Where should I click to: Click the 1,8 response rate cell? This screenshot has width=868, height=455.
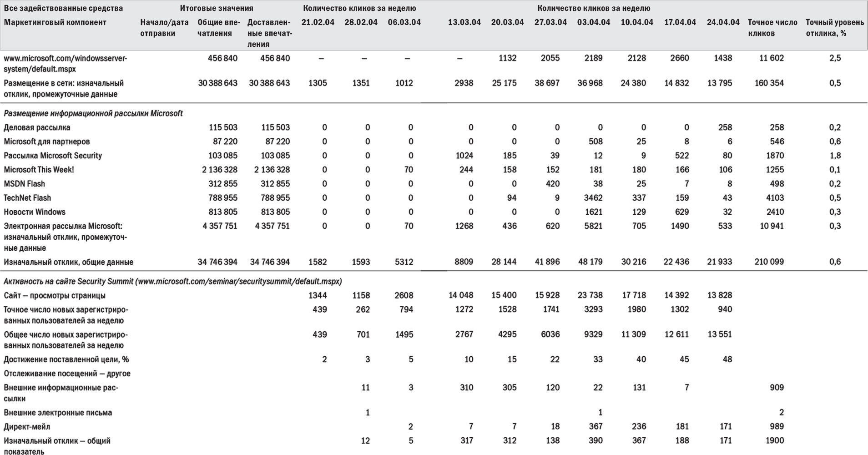[835, 156]
